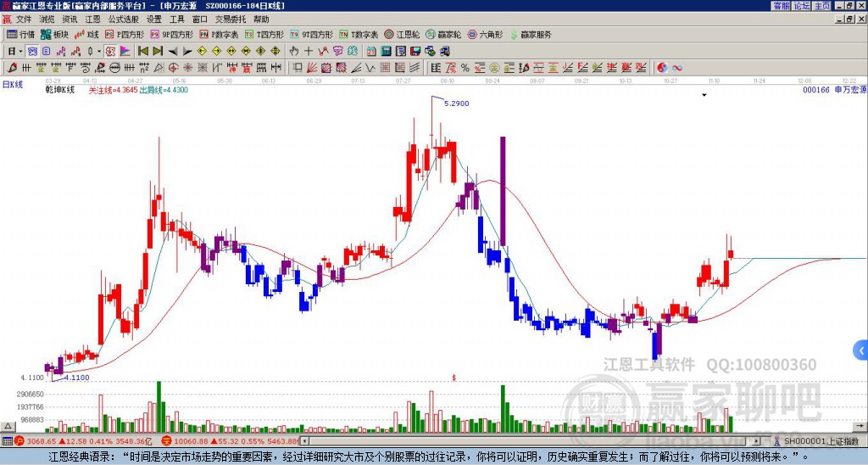Viewport: 868px width, 465px height.
Task: Go to 主页 homepage link
Action: (822, 6)
